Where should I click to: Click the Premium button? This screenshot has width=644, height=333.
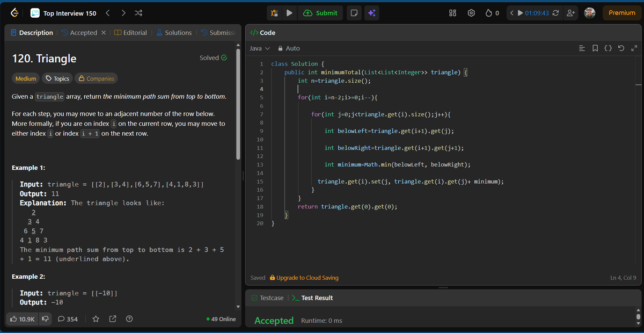[622, 13]
